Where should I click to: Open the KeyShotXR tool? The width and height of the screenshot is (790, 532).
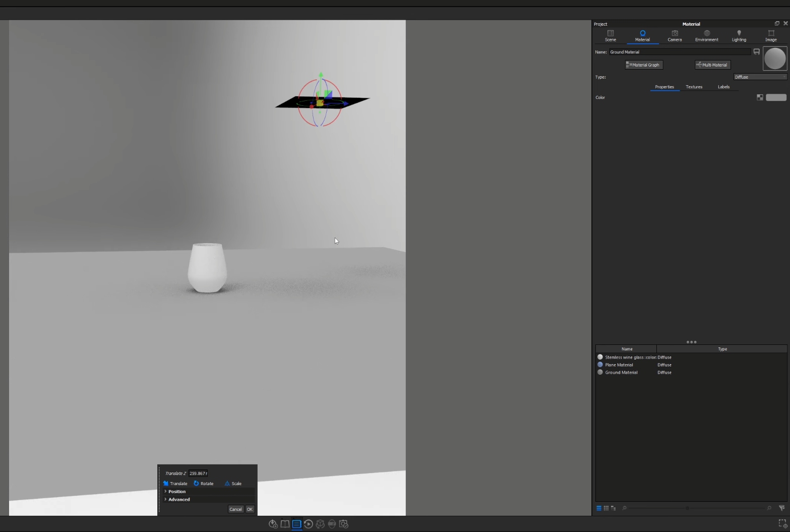[x=320, y=524]
